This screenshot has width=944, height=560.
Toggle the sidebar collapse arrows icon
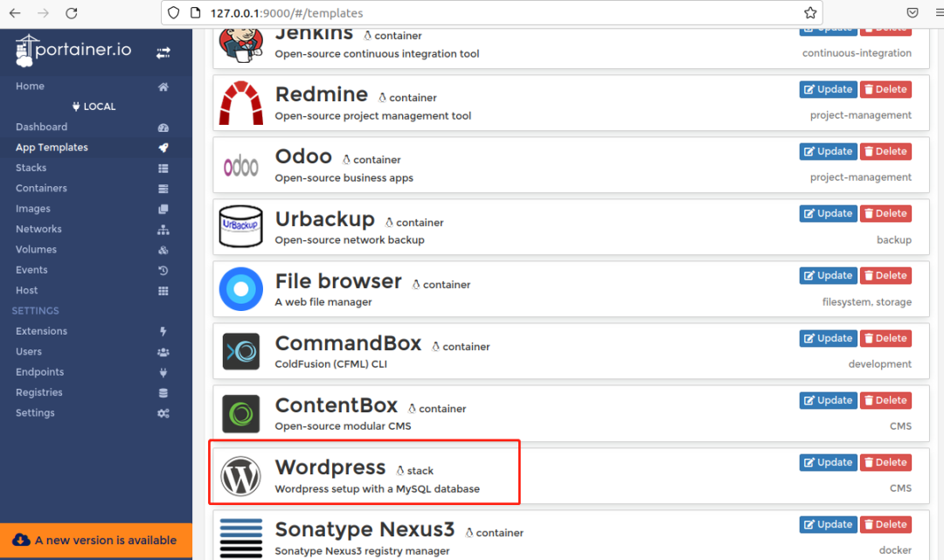(163, 53)
